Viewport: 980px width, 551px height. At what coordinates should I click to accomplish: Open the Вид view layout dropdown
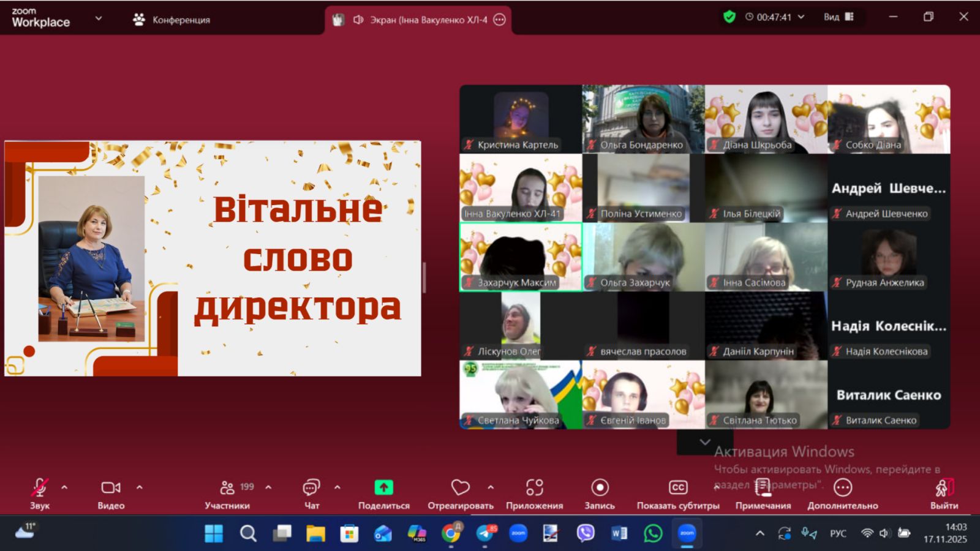pyautogui.click(x=838, y=17)
